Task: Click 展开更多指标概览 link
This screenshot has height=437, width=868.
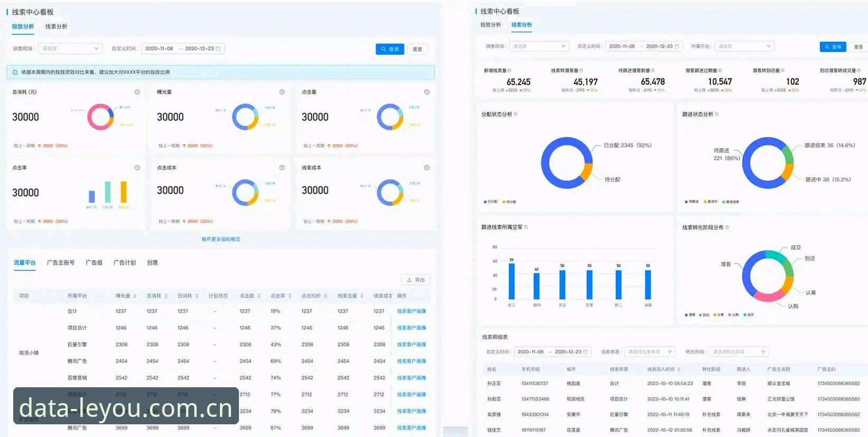Action: click(x=221, y=240)
